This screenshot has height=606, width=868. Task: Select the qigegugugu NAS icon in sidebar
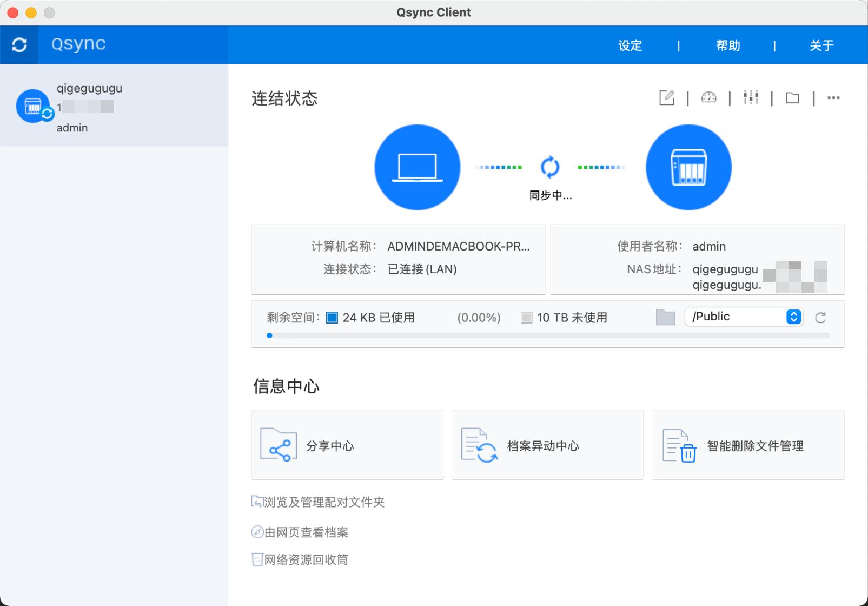34,106
